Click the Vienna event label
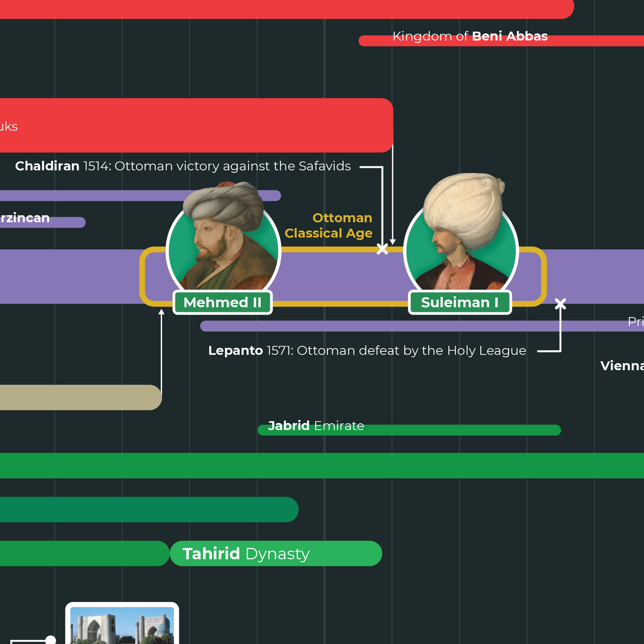This screenshot has width=644, height=644. tap(622, 366)
